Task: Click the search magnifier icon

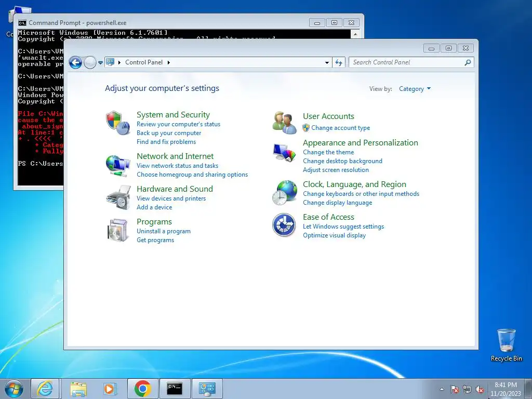Action: click(x=468, y=62)
